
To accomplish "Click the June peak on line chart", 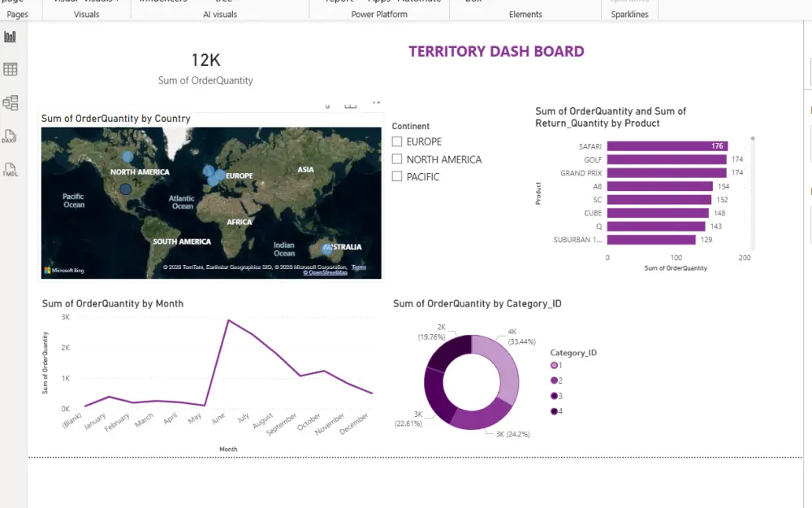I will [229, 320].
